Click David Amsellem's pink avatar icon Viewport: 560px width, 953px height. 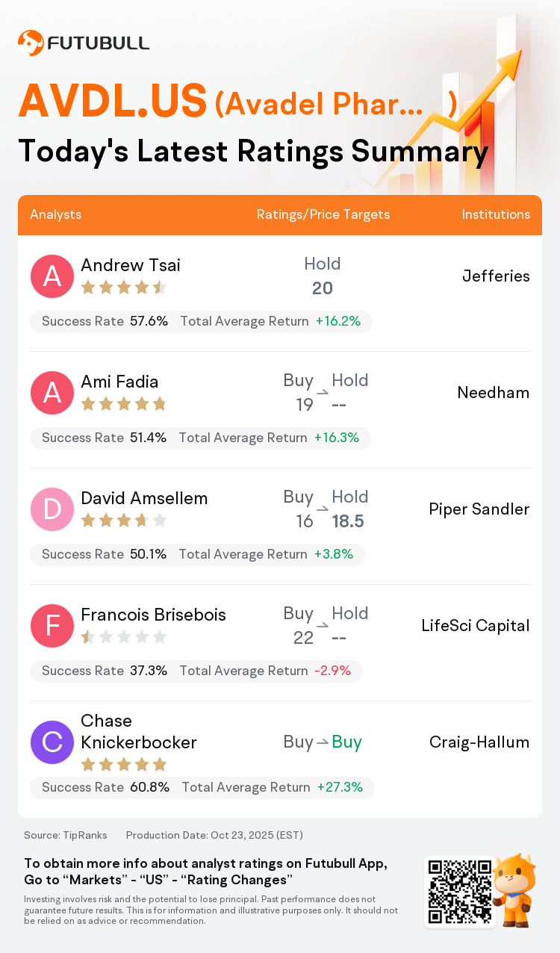click(52, 509)
